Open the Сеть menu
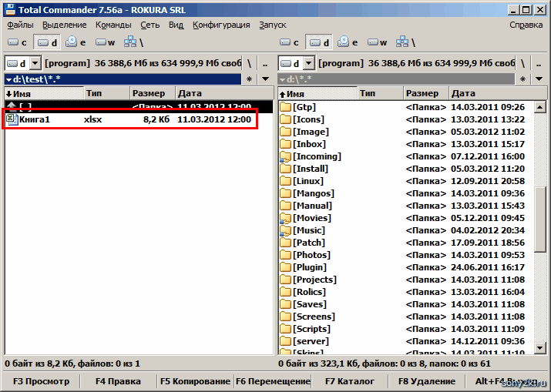 click(150, 25)
